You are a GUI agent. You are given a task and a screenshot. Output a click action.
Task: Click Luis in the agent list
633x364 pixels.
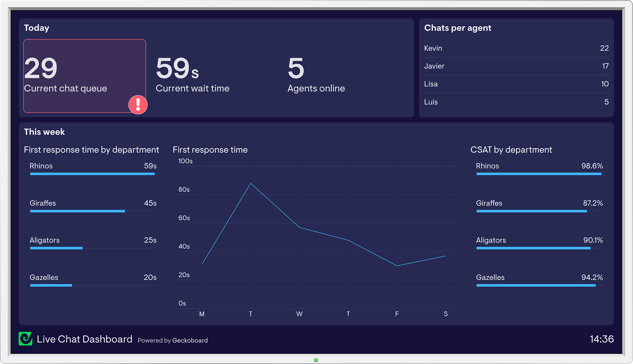click(x=431, y=102)
